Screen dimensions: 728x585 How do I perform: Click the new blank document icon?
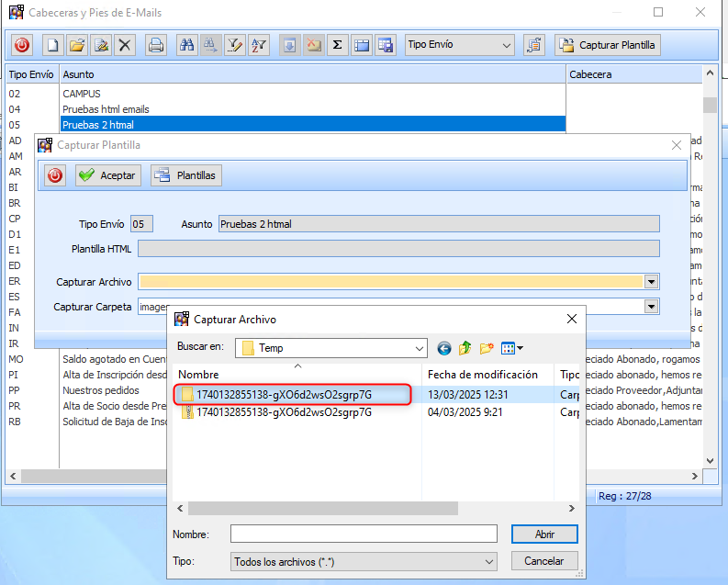pos(53,45)
